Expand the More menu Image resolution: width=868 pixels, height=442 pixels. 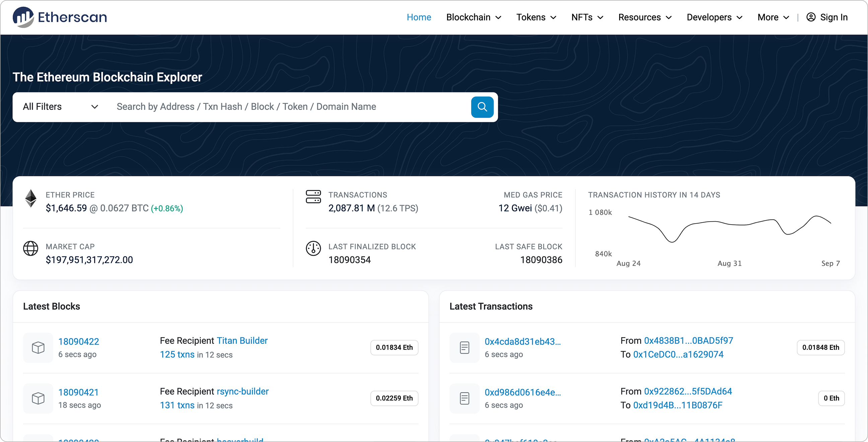(773, 17)
